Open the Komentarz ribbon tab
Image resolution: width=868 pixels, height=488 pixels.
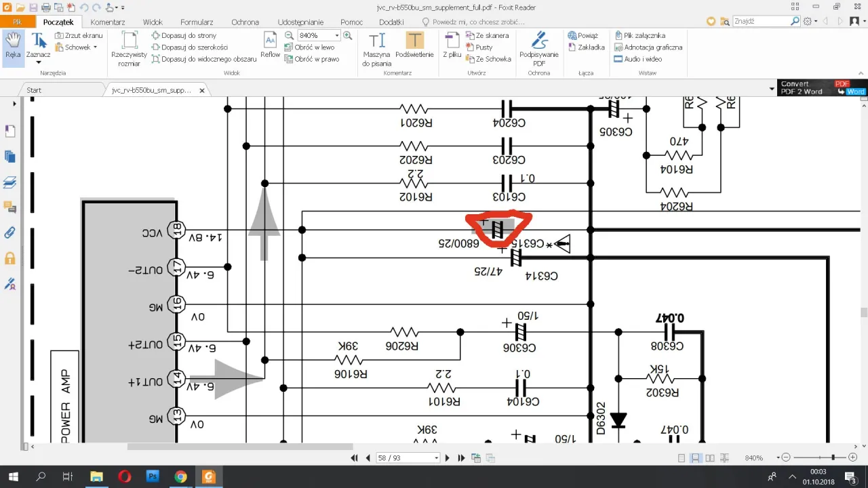coord(107,22)
